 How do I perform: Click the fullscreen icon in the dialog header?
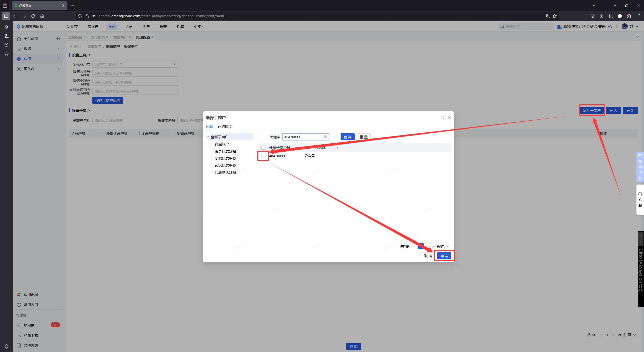click(442, 117)
